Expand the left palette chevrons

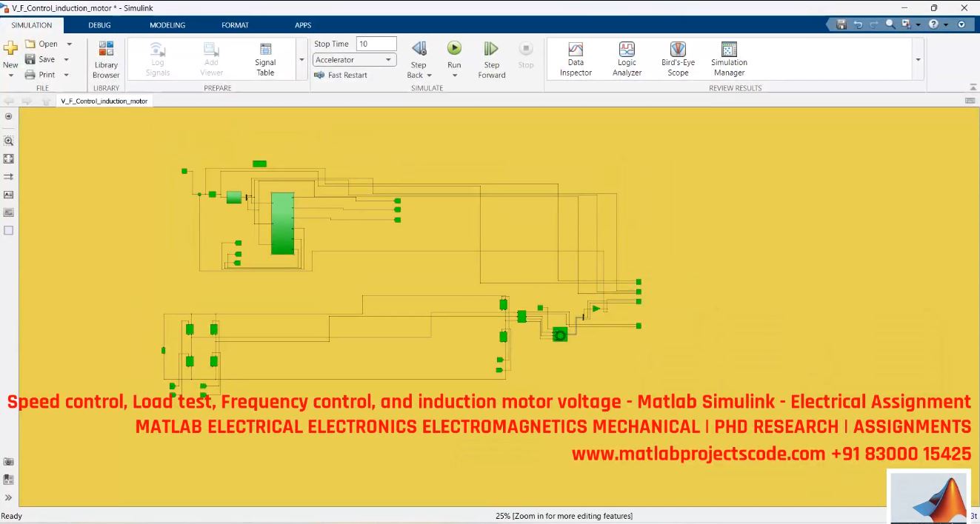pos(9,497)
